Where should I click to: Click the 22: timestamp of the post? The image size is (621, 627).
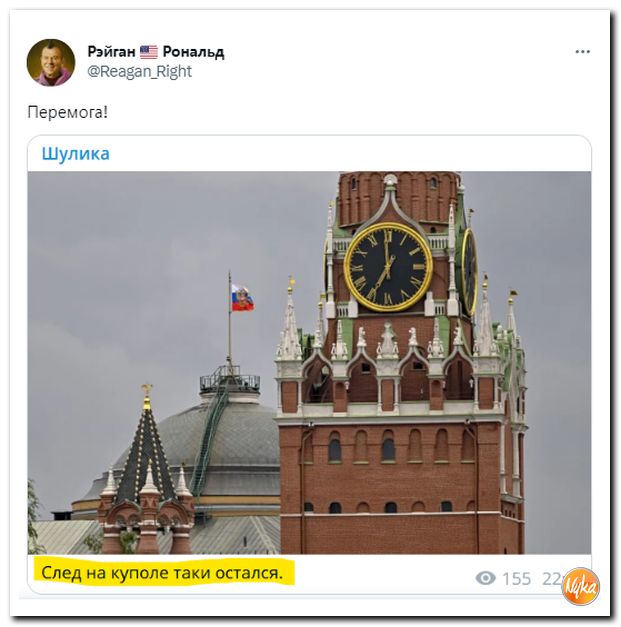(553, 579)
